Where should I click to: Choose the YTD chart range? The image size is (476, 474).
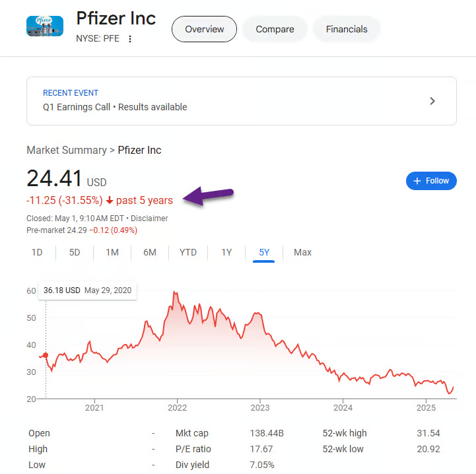pos(188,252)
